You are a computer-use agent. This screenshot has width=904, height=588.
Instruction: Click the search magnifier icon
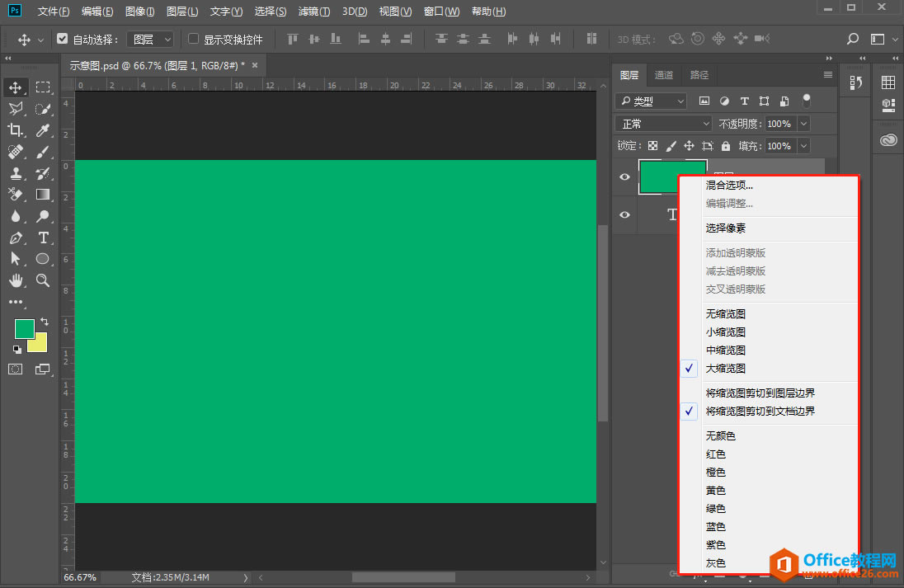853,39
